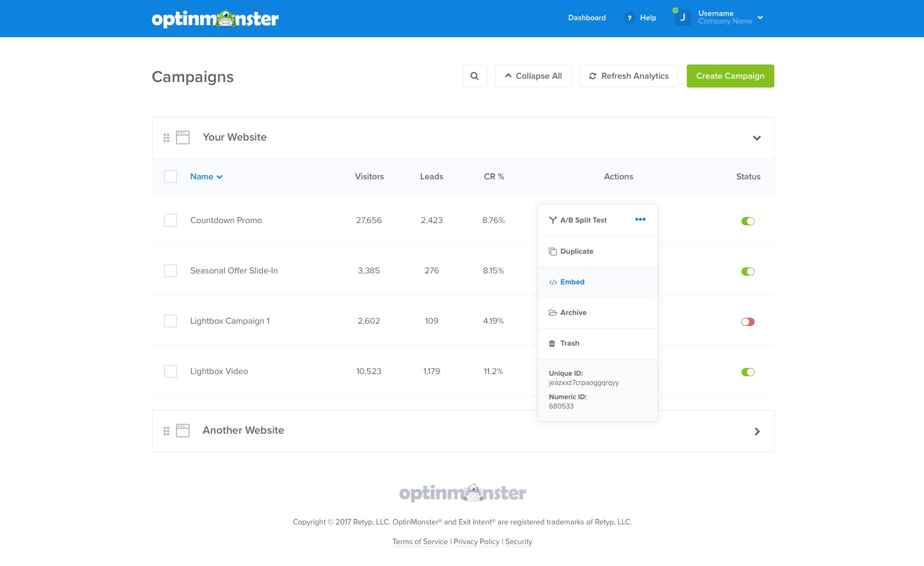The image size is (924, 566).
Task: Collapse the Your Website section chevron
Action: click(757, 138)
